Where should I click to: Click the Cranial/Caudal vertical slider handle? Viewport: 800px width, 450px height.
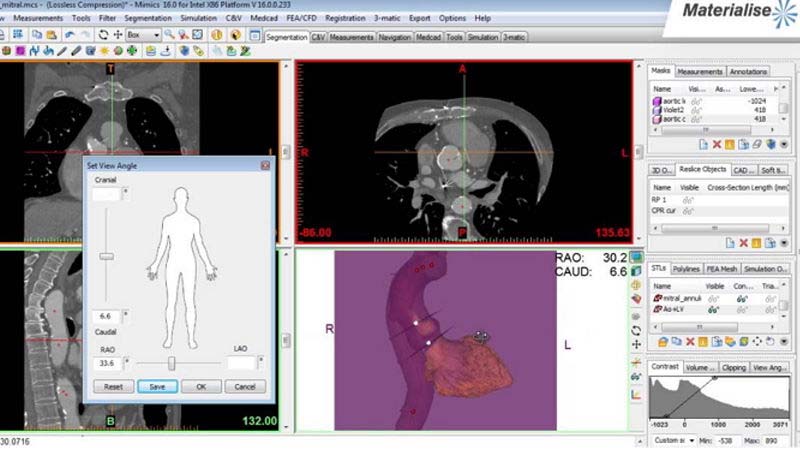pos(107,256)
